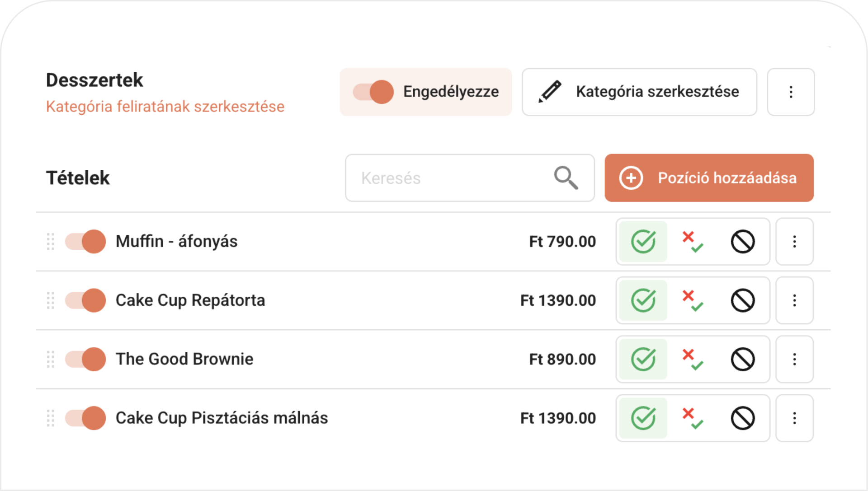The width and height of the screenshot is (868, 491).
Task: Toggle Cake Cup Pisztáciás málnás availability switch
Action: click(x=85, y=418)
